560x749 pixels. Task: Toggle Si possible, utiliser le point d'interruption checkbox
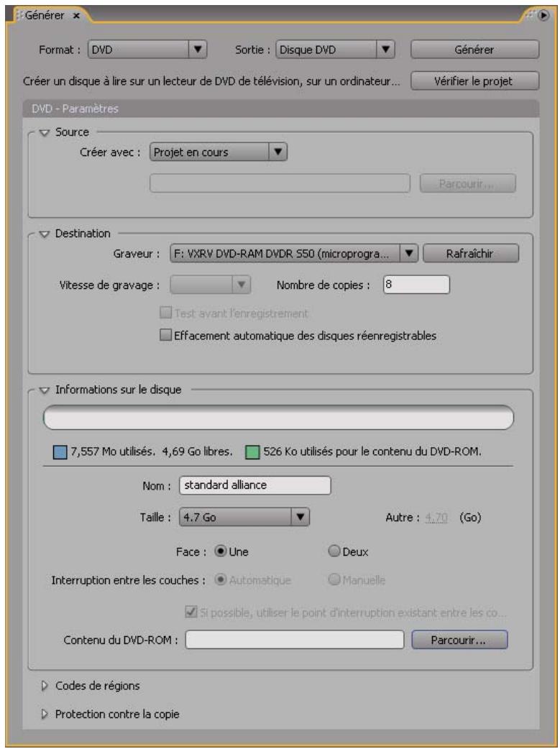(x=191, y=612)
